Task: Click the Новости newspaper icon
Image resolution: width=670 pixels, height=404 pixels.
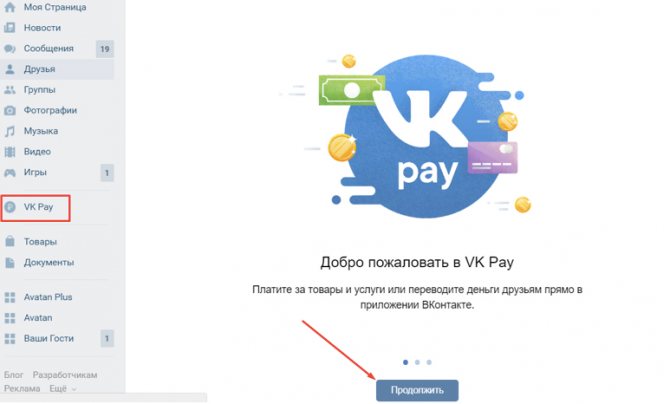Action: 9,28
